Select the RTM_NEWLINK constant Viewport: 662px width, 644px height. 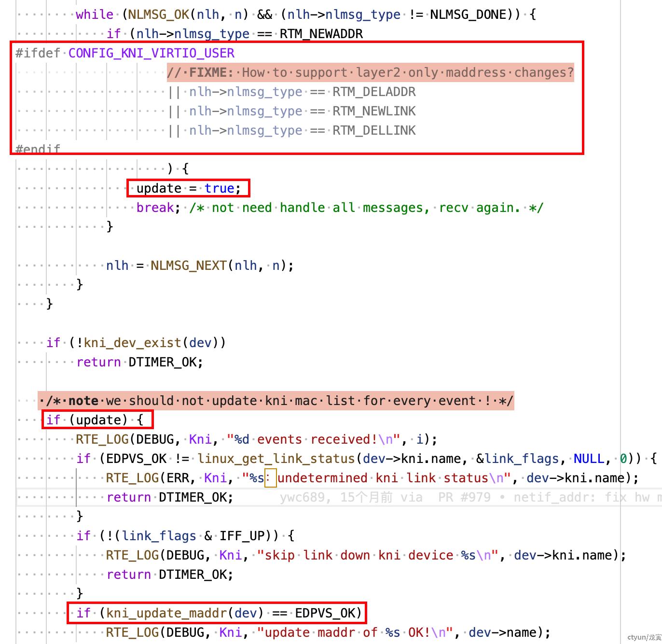[x=374, y=111]
